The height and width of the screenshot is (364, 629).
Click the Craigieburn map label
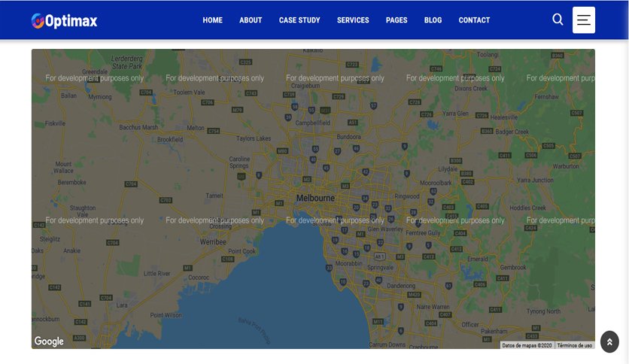(305, 86)
